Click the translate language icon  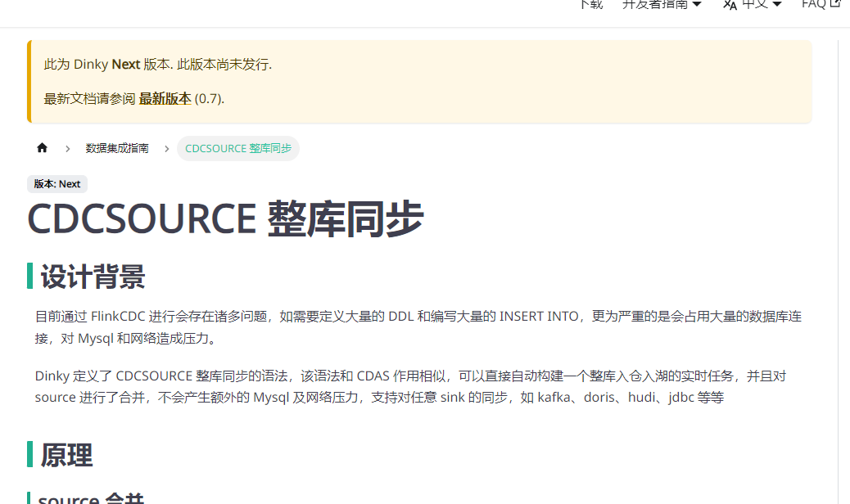tap(730, 5)
